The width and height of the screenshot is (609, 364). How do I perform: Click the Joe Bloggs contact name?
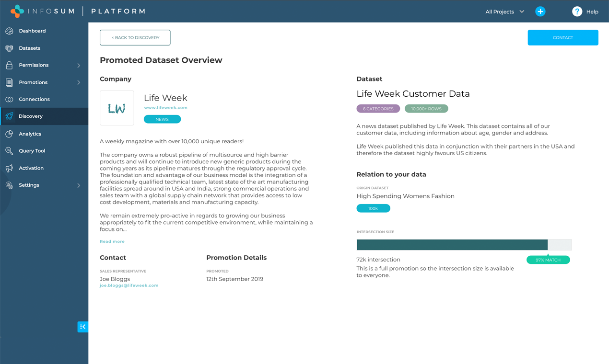115,279
